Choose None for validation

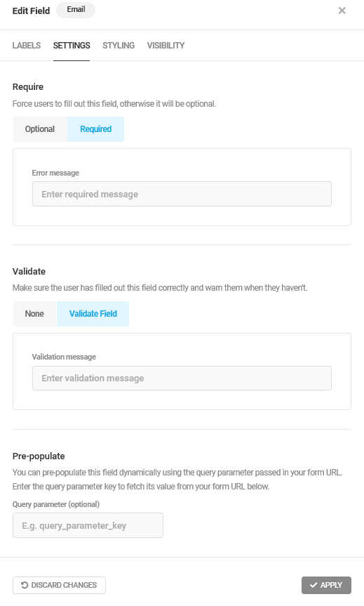[34, 314]
